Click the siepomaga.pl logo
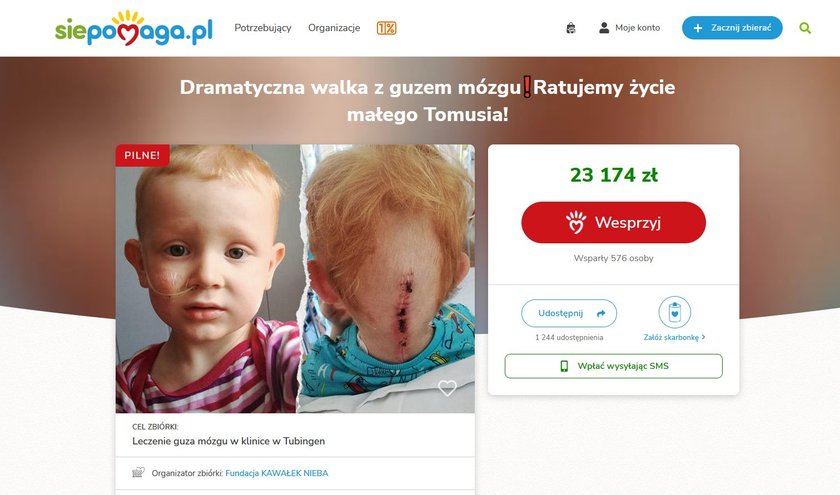 [133, 28]
